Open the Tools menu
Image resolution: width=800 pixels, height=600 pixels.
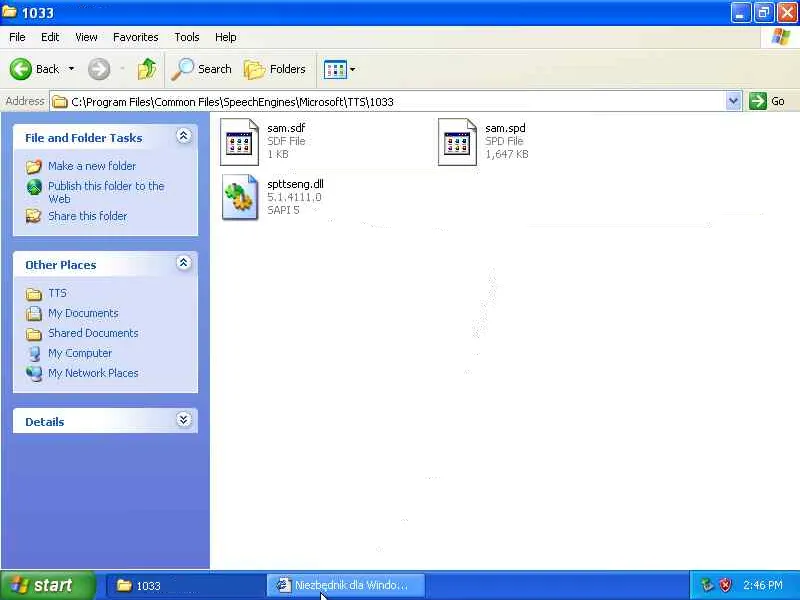point(187,37)
